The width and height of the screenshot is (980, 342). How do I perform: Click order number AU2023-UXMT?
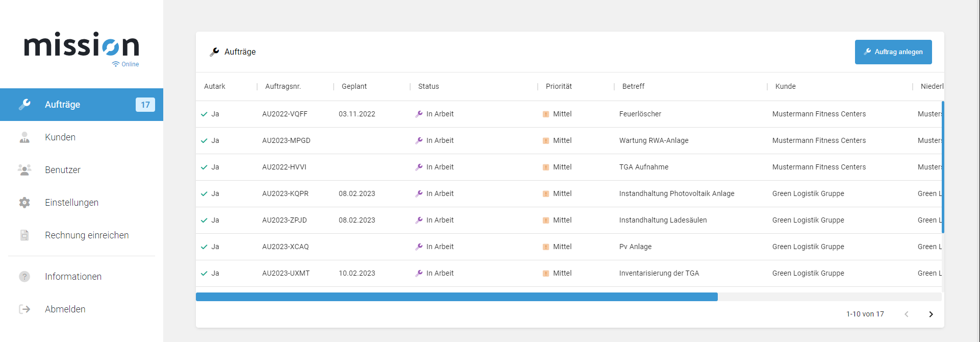(286, 274)
